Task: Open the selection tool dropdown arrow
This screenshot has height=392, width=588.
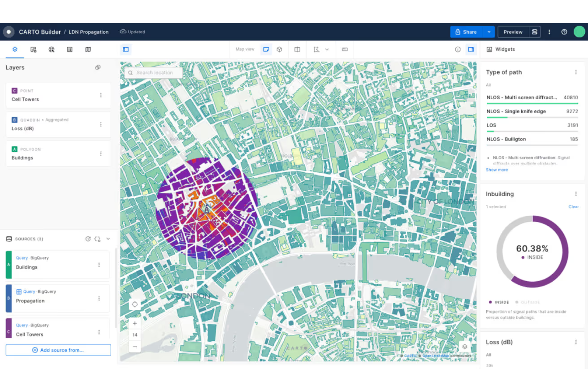Action: point(327,49)
